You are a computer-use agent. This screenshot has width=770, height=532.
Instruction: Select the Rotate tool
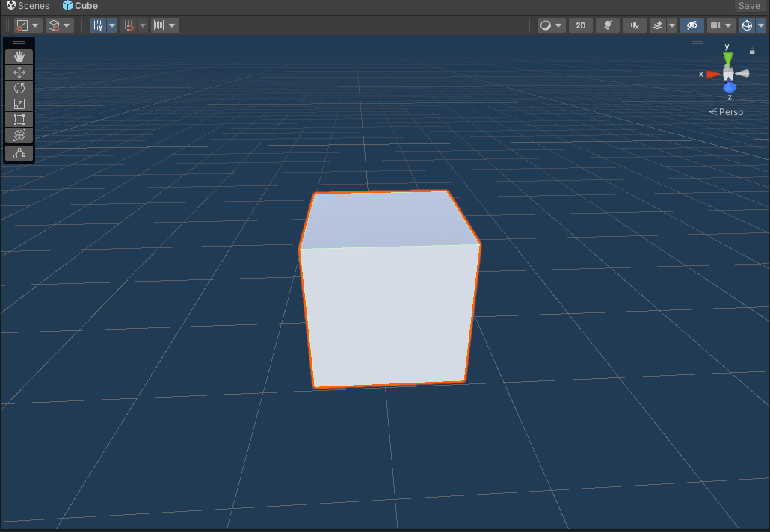point(19,88)
